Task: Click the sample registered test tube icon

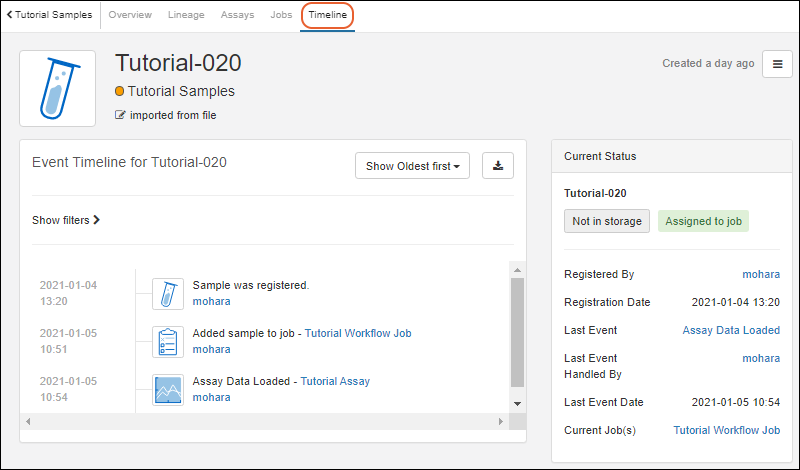Action: point(168,293)
